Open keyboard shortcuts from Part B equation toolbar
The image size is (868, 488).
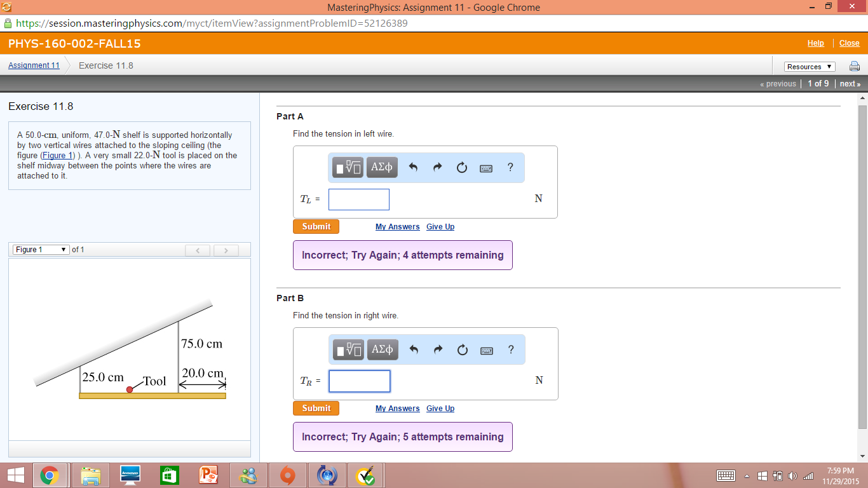[485, 349]
